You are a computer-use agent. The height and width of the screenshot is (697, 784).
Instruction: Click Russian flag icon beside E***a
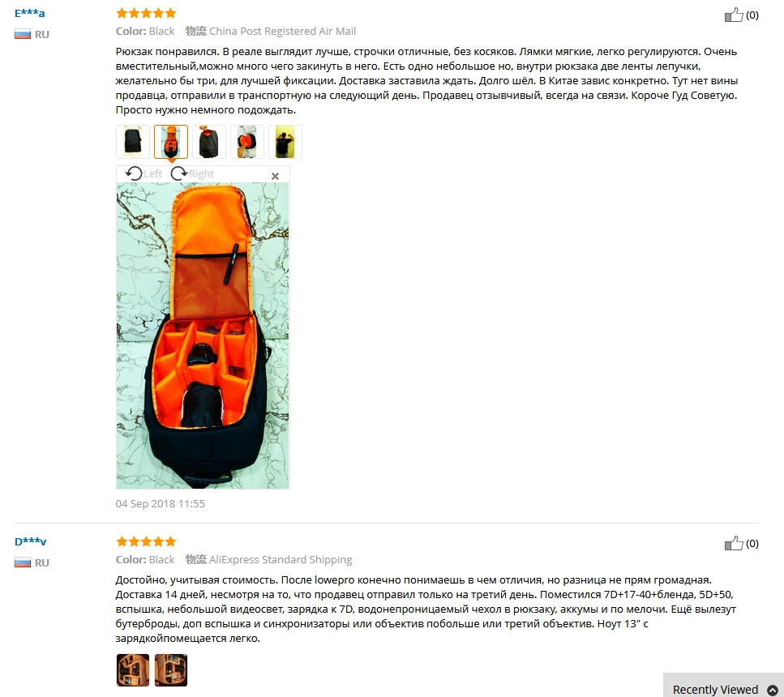[23, 35]
